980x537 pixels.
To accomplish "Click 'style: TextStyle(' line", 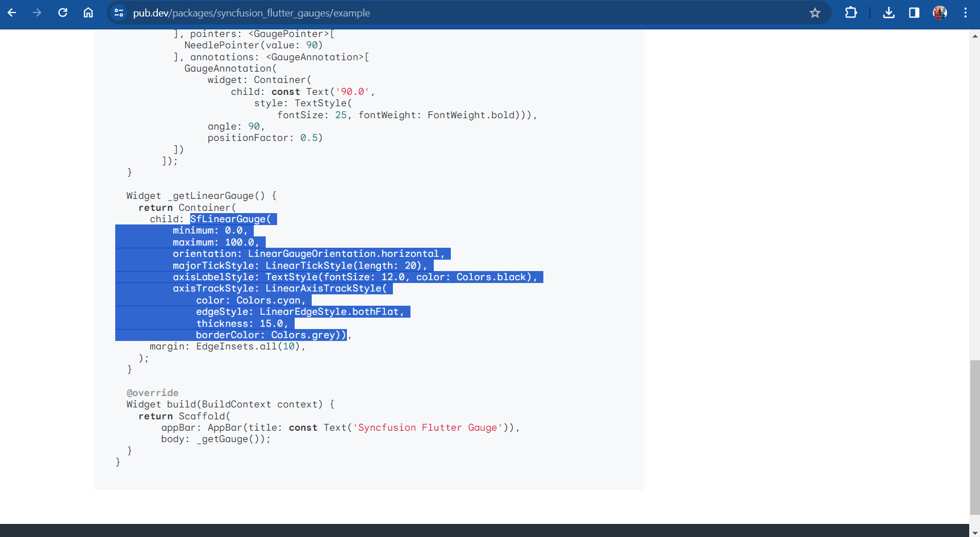I will [x=303, y=103].
